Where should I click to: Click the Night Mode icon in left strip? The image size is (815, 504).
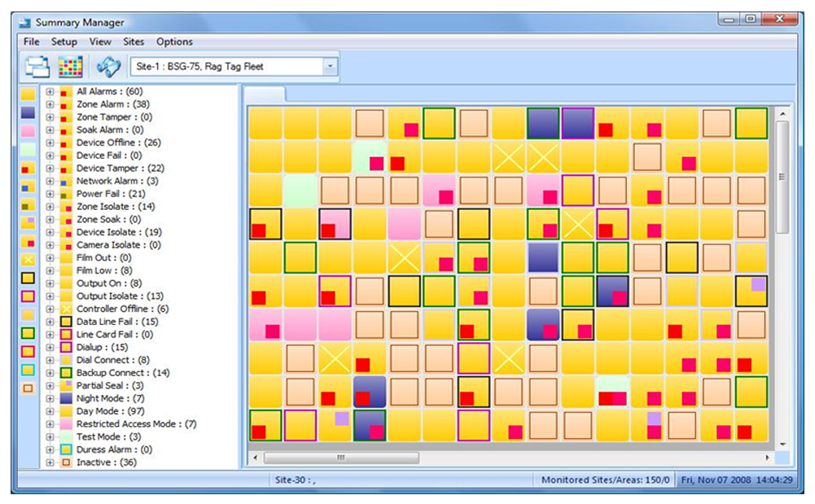[x=28, y=112]
